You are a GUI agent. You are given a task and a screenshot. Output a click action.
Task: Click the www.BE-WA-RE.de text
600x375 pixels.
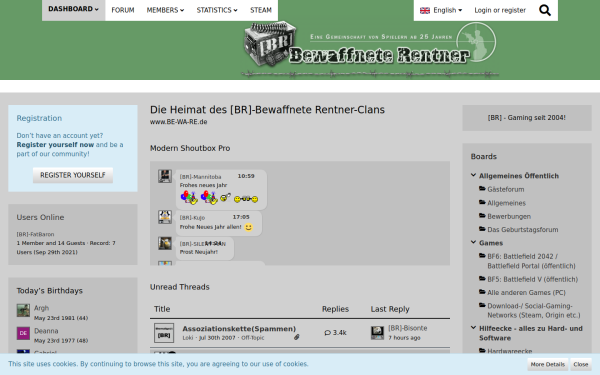(x=178, y=122)
